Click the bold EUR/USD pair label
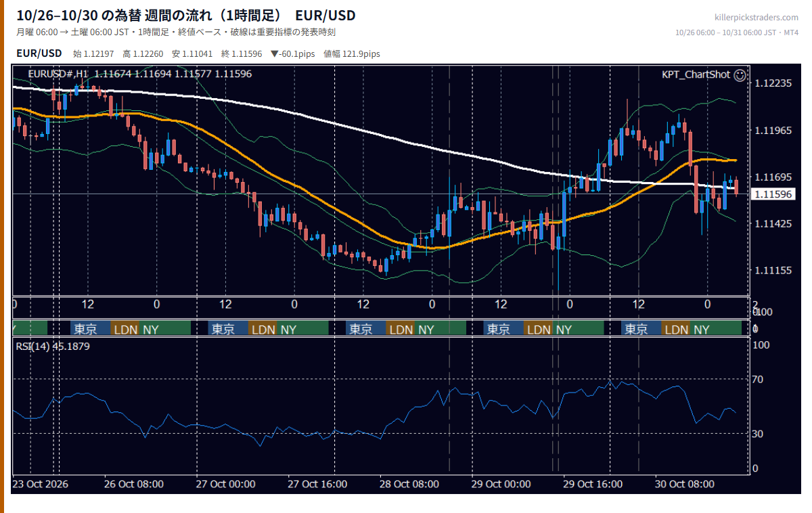Image resolution: width=812 pixels, height=513 pixels. point(39,53)
